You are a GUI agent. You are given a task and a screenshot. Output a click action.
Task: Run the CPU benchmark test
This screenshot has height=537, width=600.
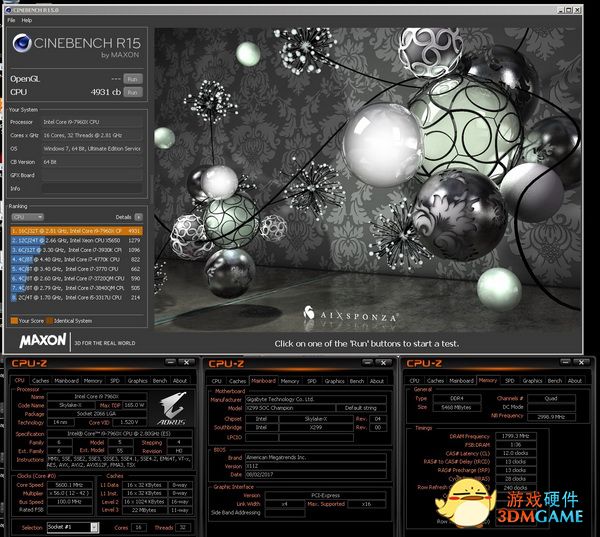(133, 92)
